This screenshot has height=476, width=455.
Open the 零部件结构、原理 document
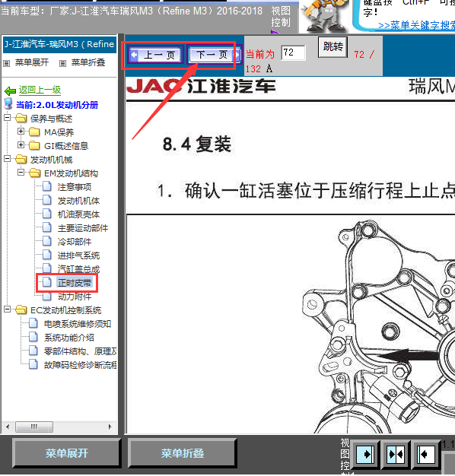point(80,351)
